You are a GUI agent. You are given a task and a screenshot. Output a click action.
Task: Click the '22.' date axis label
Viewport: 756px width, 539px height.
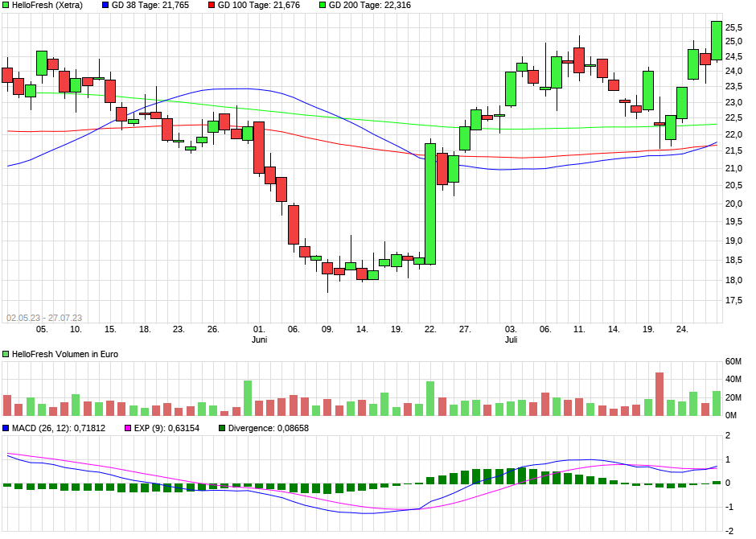430,329
